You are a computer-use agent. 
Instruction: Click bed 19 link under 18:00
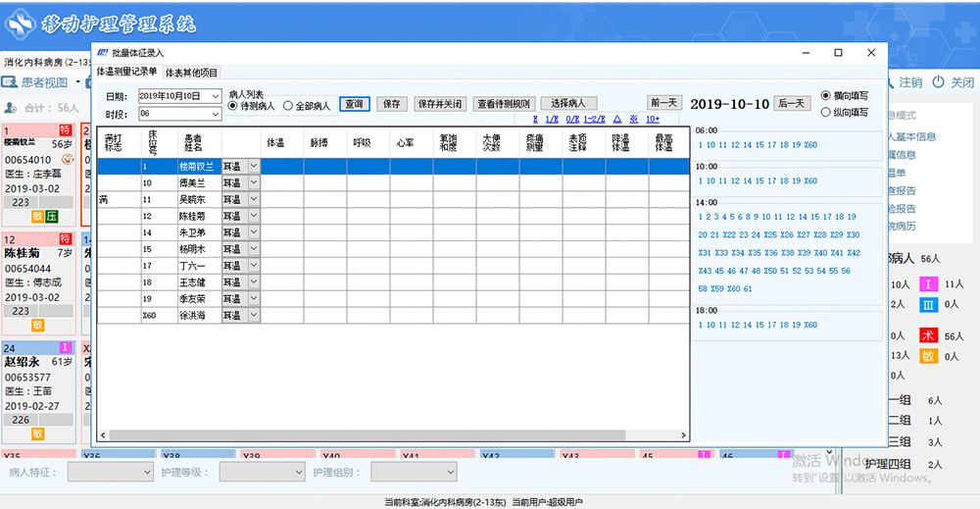tap(796, 325)
